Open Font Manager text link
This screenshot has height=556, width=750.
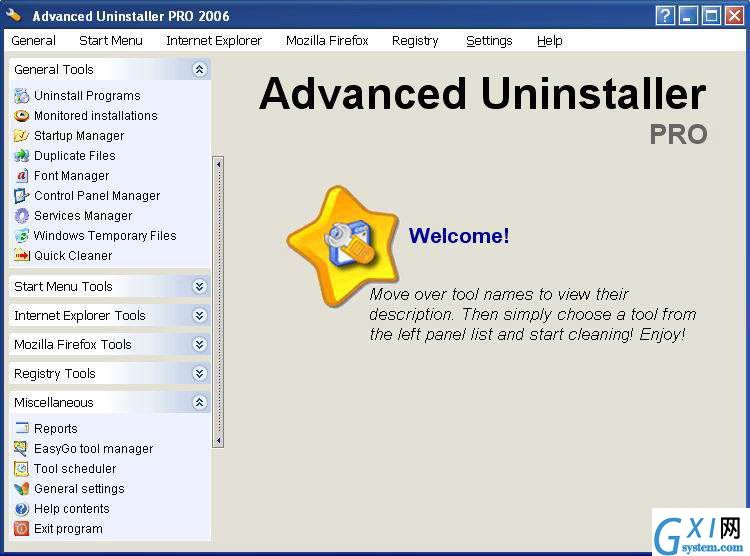(72, 176)
